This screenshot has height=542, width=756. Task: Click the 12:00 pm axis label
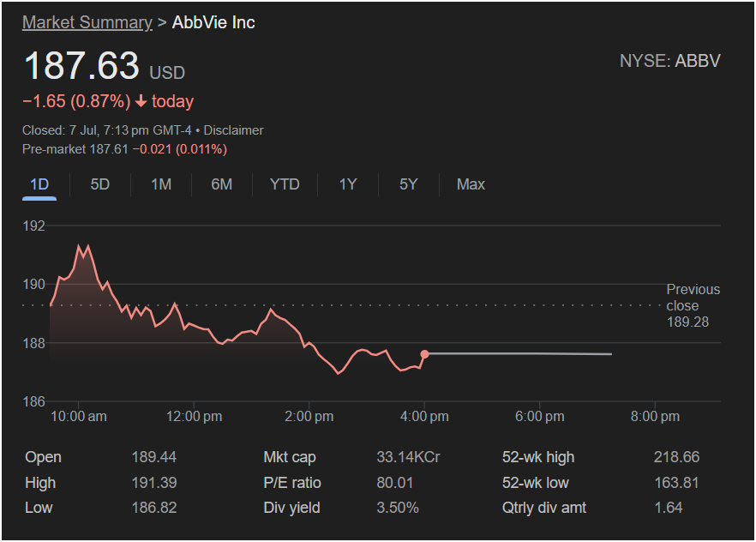tap(194, 416)
